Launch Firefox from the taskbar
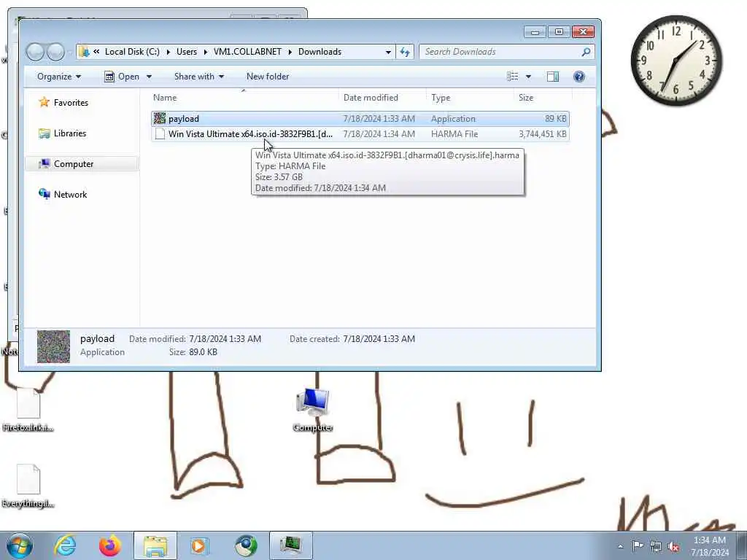The height and width of the screenshot is (560, 747). [x=109, y=545]
